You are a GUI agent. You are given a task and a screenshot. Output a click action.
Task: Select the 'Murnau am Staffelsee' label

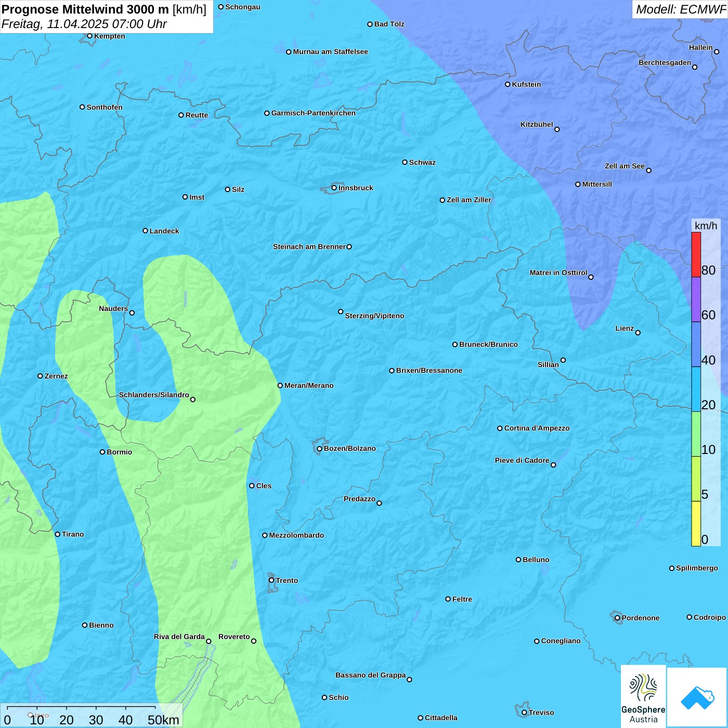pos(331,51)
